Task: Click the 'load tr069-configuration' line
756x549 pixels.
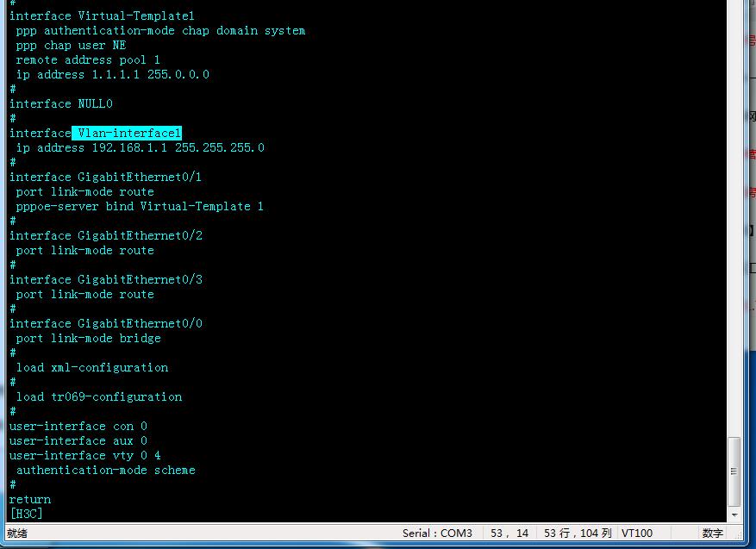Action: pyautogui.click(x=99, y=397)
